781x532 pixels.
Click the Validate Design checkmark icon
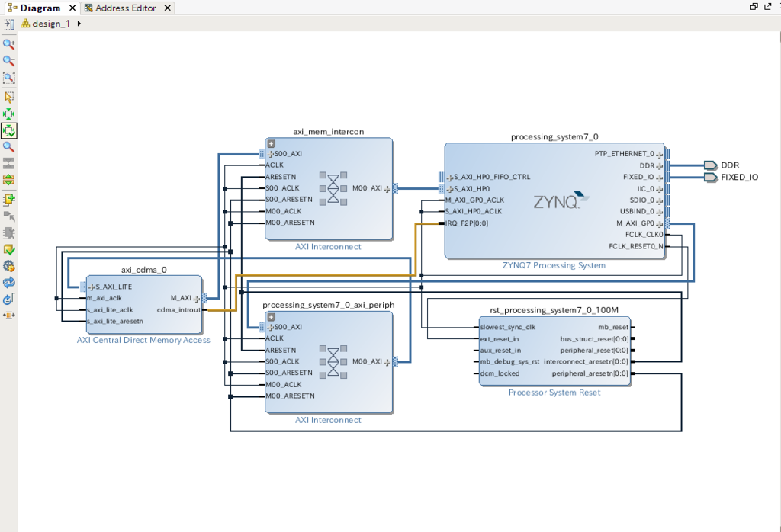(9, 249)
